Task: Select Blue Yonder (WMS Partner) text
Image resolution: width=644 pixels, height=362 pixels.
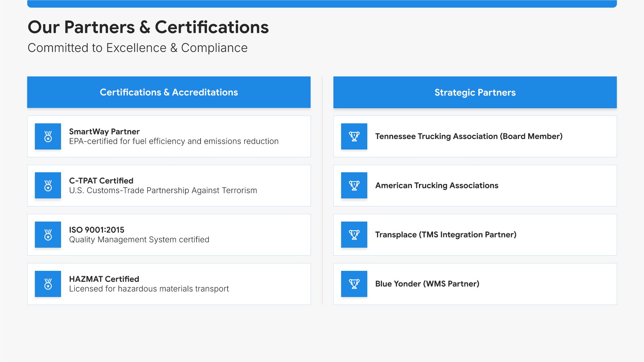Action: 427,284
